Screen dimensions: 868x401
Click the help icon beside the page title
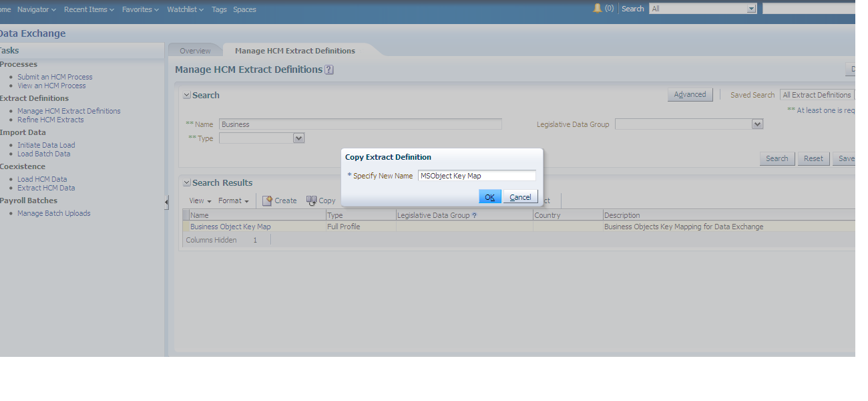point(329,70)
